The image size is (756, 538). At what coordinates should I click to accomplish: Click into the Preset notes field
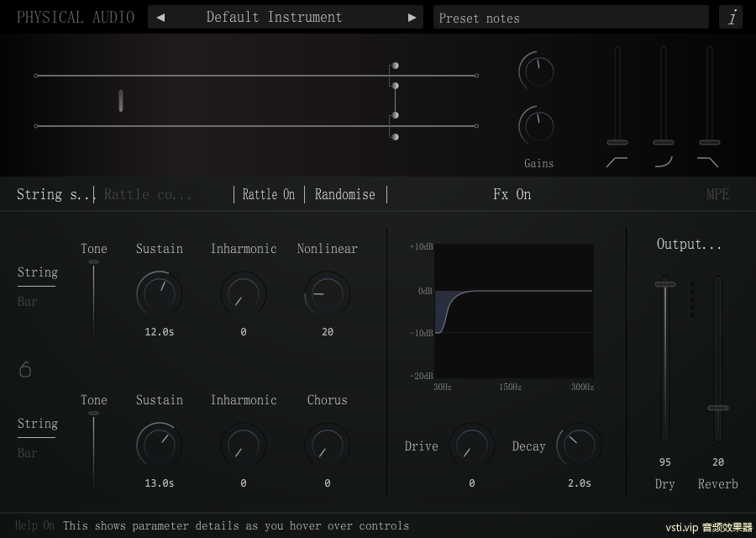tap(571, 18)
